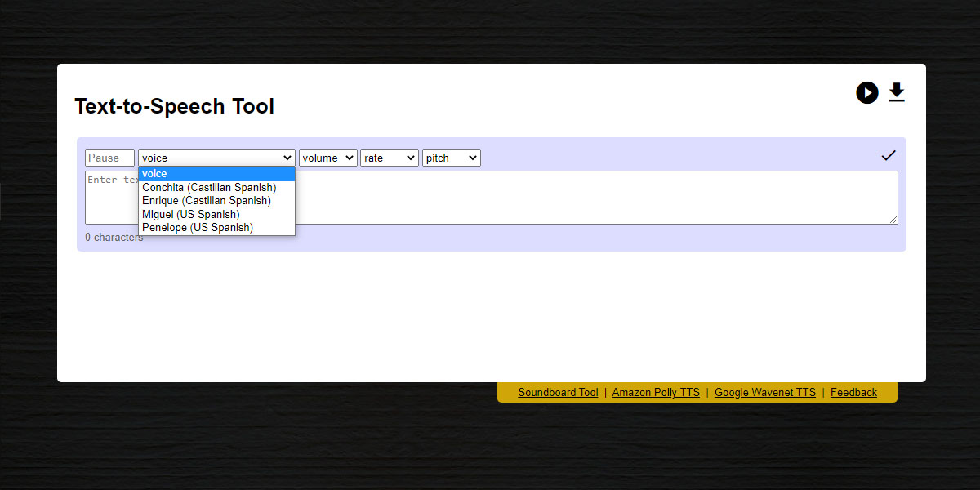Click the Play audio icon

tap(867, 92)
